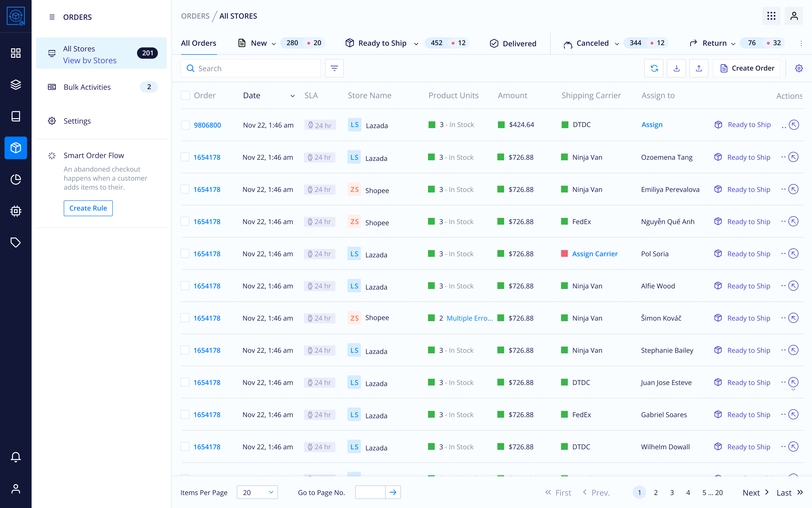812x508 pixels.
Task: Expand chevron under Juan Jose Esteve row action
Action: point(793,390)
